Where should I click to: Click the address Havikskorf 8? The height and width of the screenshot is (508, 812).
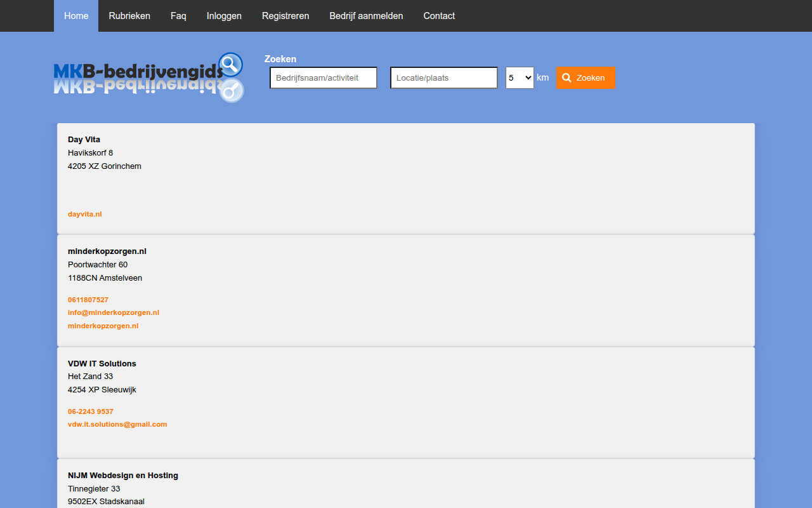pos(90,153)
